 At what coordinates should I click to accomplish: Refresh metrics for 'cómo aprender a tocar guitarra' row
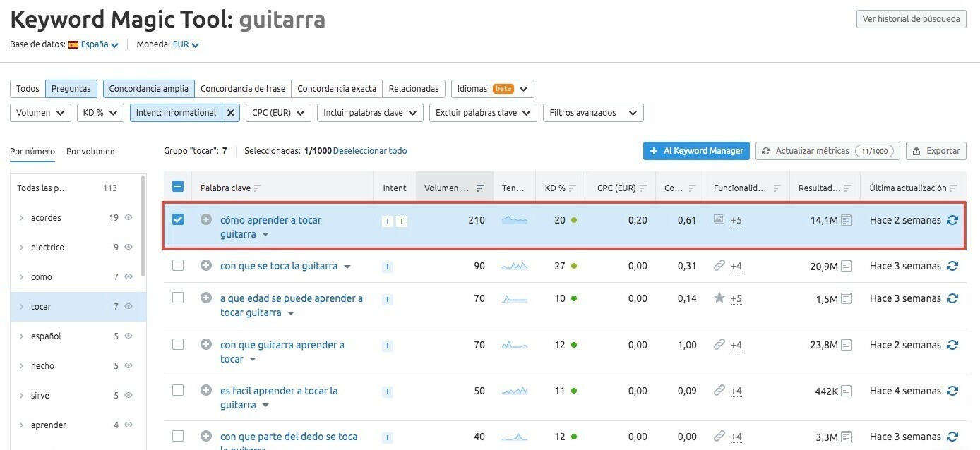[952, 220]
